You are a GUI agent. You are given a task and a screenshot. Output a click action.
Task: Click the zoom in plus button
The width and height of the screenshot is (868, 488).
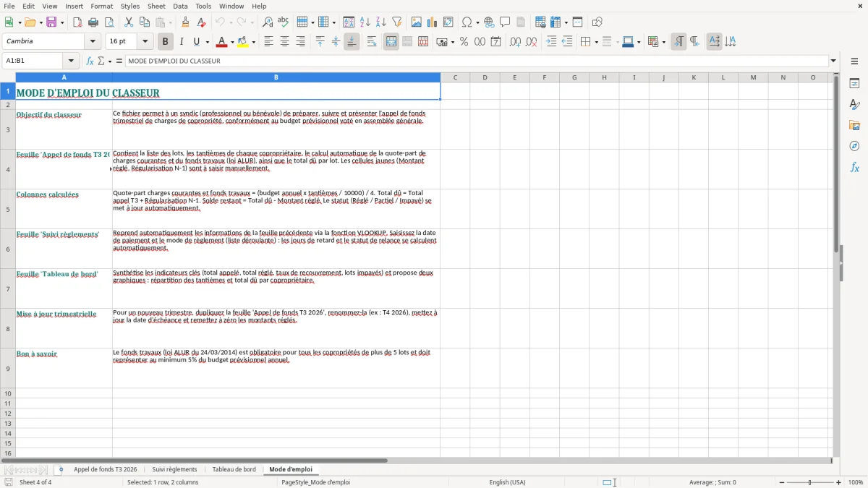click(x=839, y=482)
